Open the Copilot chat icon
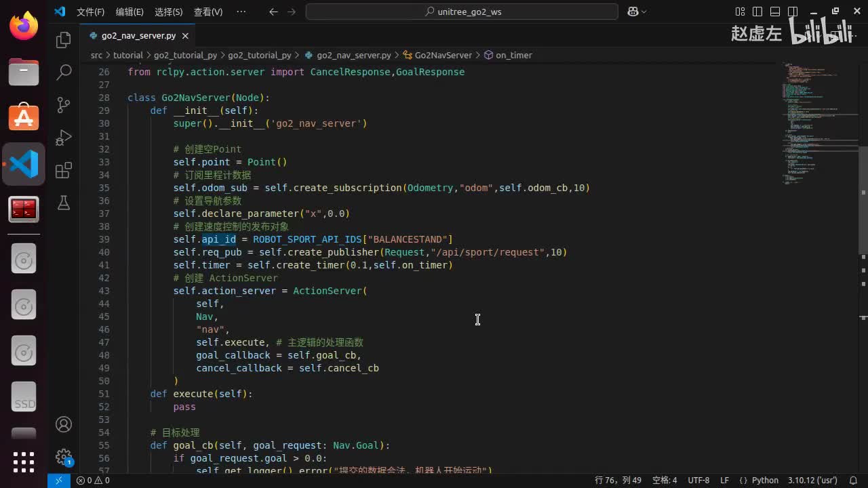 (x=632, y=12)
